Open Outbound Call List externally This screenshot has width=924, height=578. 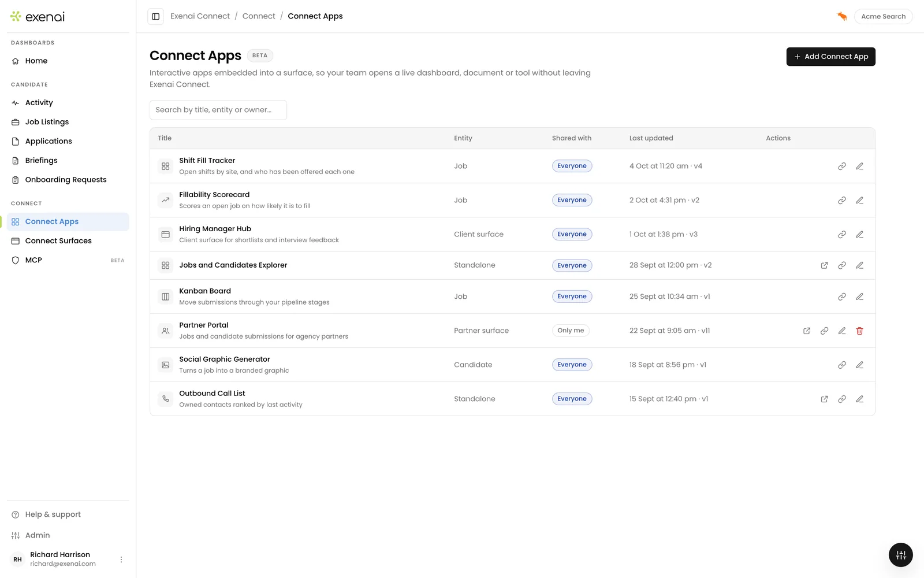(x=824, y=399)
